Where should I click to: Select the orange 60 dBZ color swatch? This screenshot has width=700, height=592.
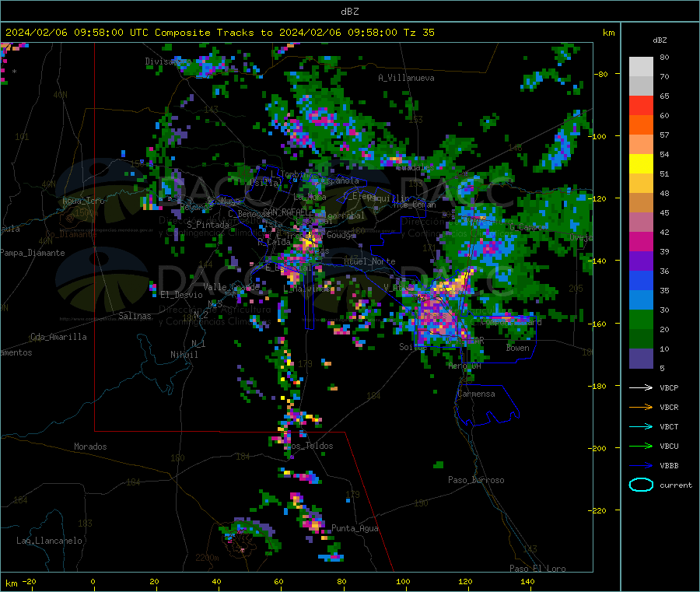[x=641, y=125]
